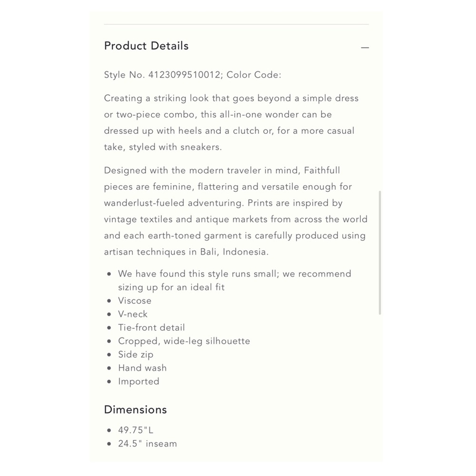Click 'Cropped, wide-leg silhouette' list item
Image resolution: width=476 pixels, height=476 pixels.
click(184, 341)
